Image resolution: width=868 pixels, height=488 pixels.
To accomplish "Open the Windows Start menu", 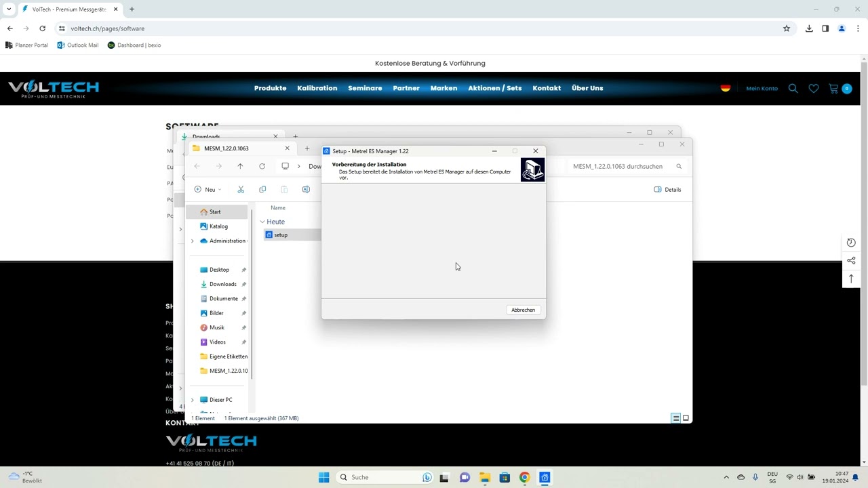I will coord(323,477).
